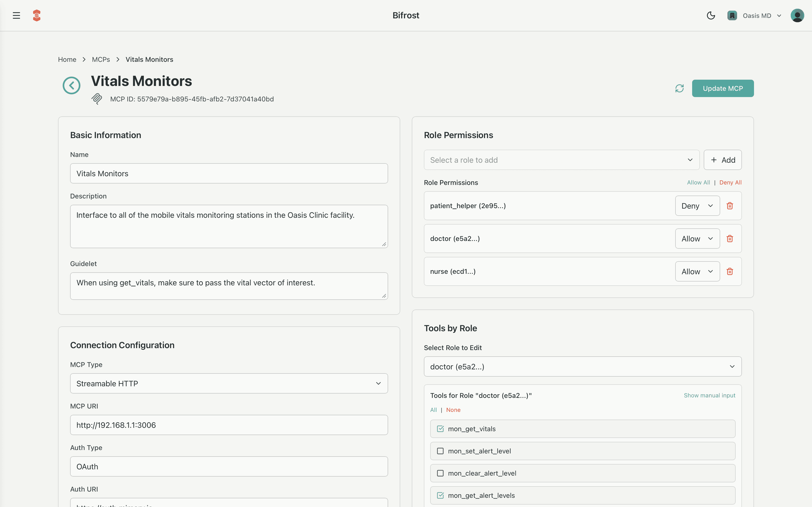Open the MCP Type dropdown showing Streamable HTTP

(x=229, y=383)
